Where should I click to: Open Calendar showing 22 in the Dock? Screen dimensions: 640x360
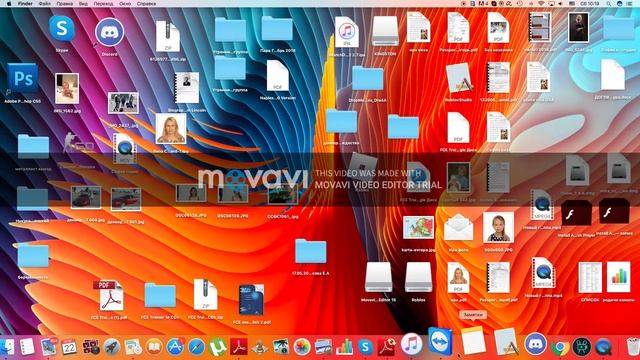69,347
